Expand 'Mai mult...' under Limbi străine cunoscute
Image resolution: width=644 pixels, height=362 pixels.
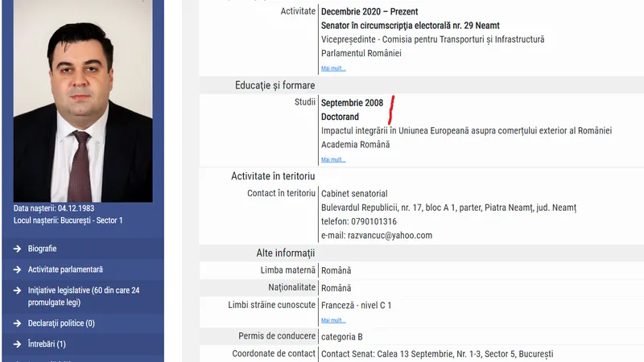[x=333, y=320]
